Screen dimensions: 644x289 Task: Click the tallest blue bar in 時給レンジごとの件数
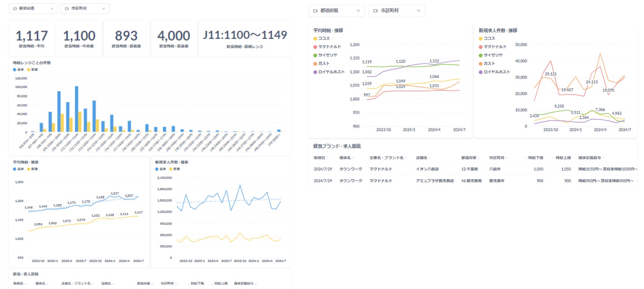(76, 109)
